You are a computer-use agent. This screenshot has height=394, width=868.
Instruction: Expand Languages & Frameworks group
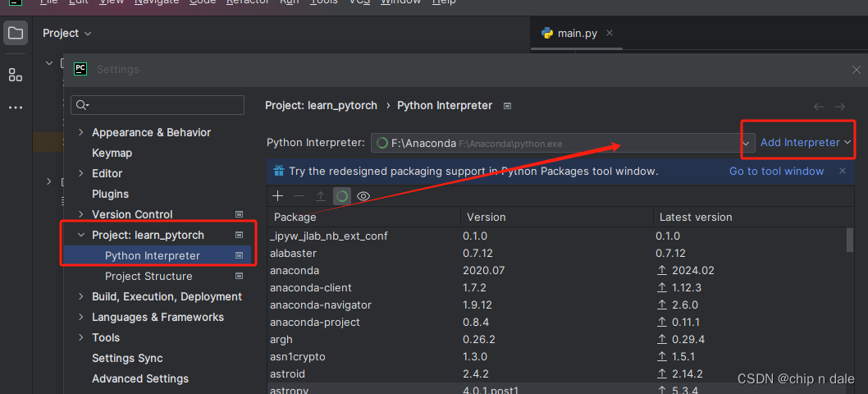pyautogui.click(x=81, y=317)
